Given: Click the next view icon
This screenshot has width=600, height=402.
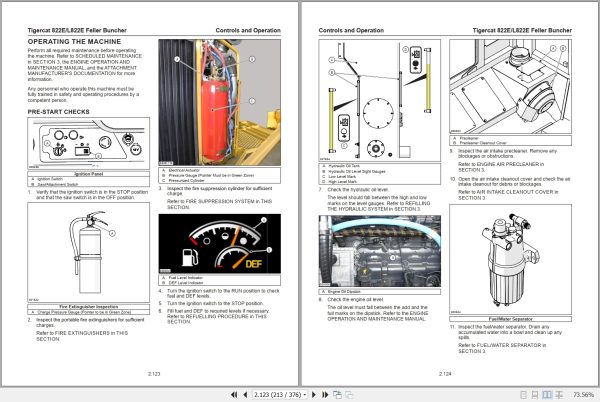Looking at the screenshot, I should (349, 394).
